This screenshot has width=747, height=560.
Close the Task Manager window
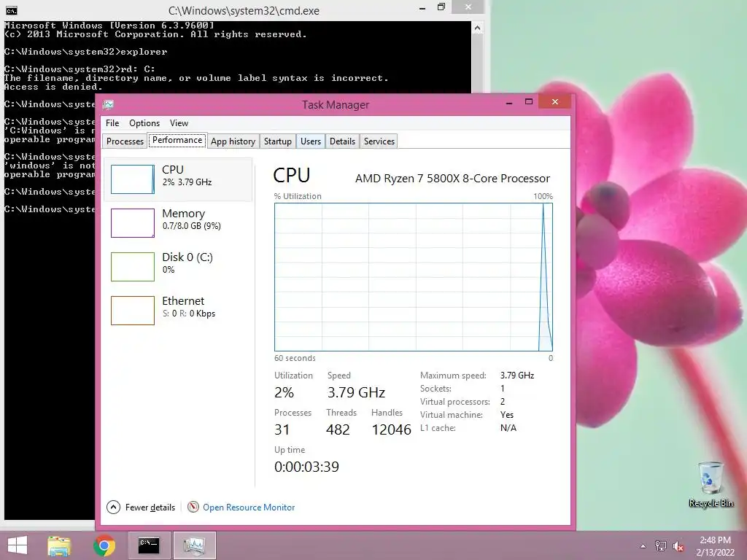tap(555, 101)
